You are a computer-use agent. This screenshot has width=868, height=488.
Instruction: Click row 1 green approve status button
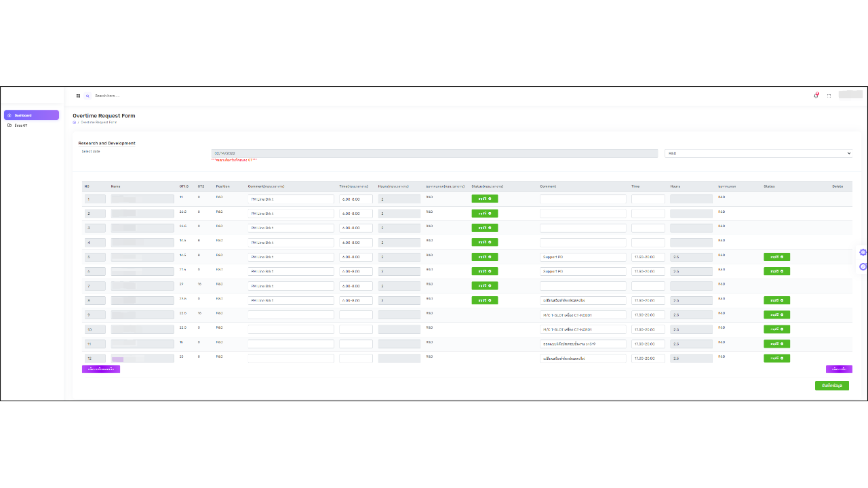pyautogui.click(x=484, y=199)
